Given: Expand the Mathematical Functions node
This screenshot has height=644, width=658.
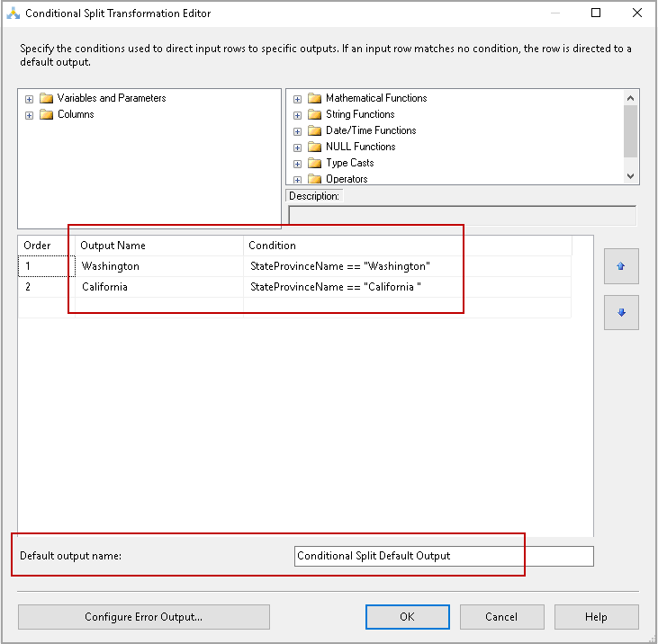Looking at the screenshot, I should pos(297,99).
